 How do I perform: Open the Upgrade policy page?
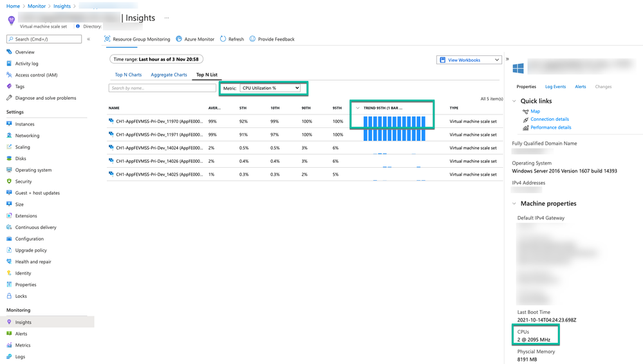coord(31,250)
